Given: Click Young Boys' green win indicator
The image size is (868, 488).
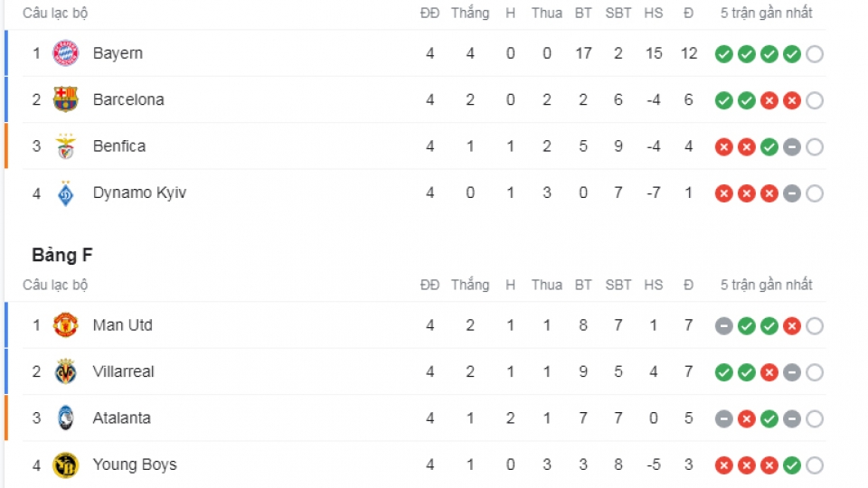Looking at the screenshot, I should (x=792, y=466).
